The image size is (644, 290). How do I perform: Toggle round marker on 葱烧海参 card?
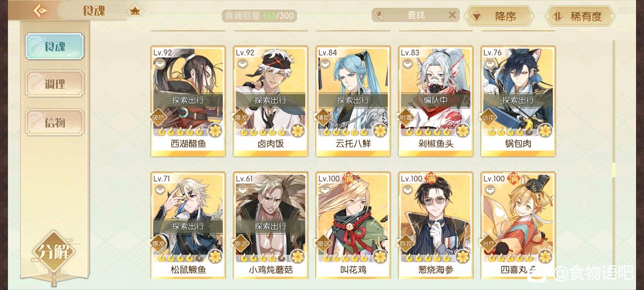(x=407, y=189)
